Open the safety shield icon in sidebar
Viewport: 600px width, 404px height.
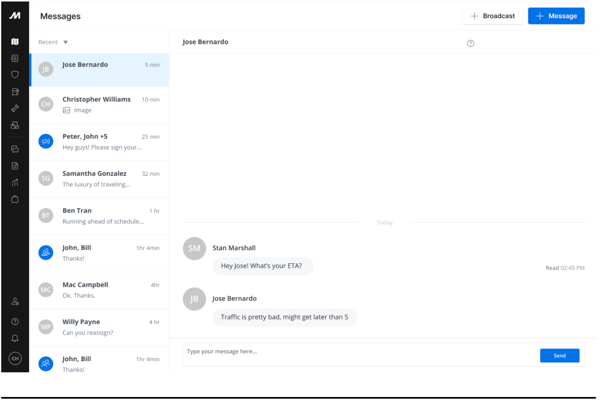point(15,75)
